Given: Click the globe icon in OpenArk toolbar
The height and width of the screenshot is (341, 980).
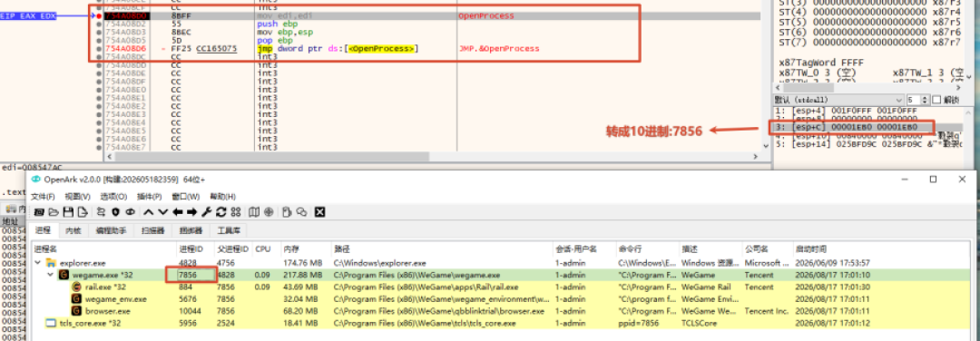Looking at the screenshot, I should click(269, 211).
